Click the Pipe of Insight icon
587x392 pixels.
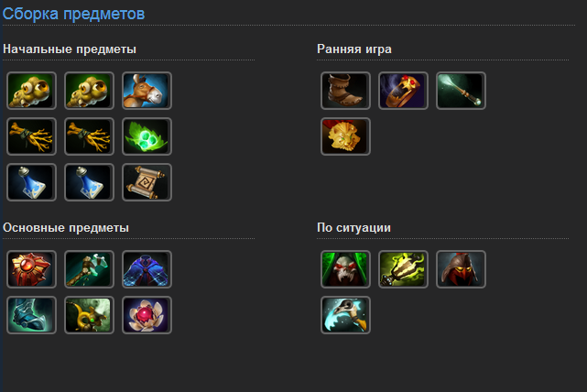pos(89,315)
